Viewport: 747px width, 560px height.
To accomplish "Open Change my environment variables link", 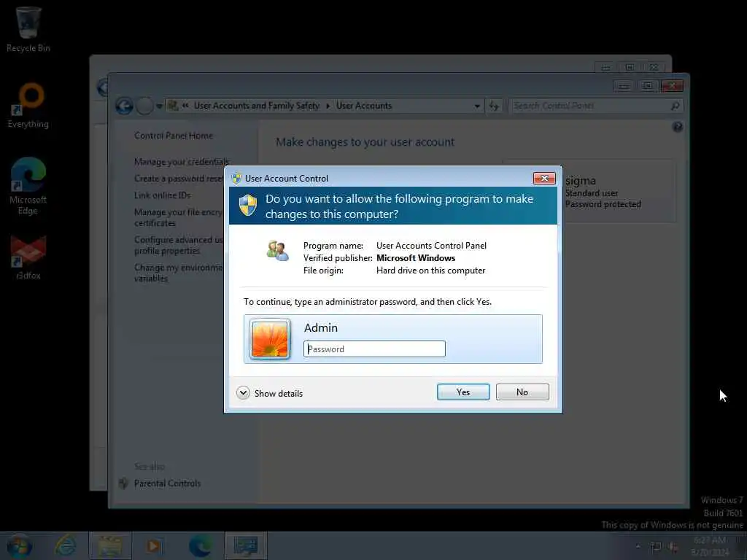I will (x=178, y=273).
